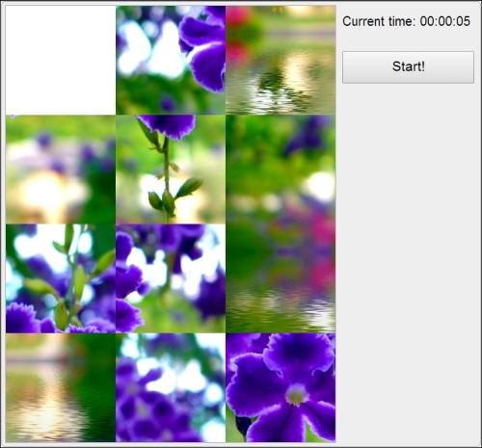Screen dimensions: 482x448
Task: Select the tile with leafy green buds over purple flowers
Action: coord(61,278)
